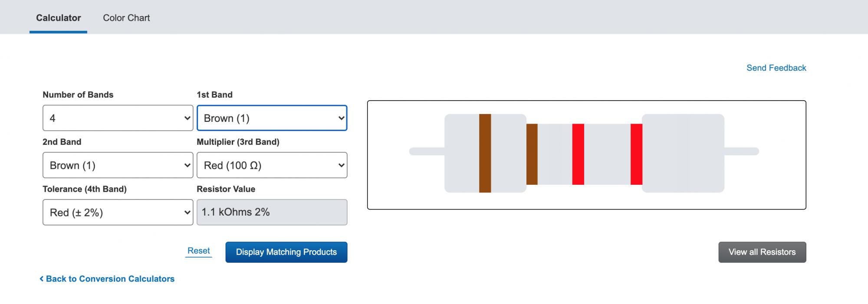Viewport: 868px width, 304px height.
Task: Click the left lead wire of the resistor
Action: click(x=427, y=151)
